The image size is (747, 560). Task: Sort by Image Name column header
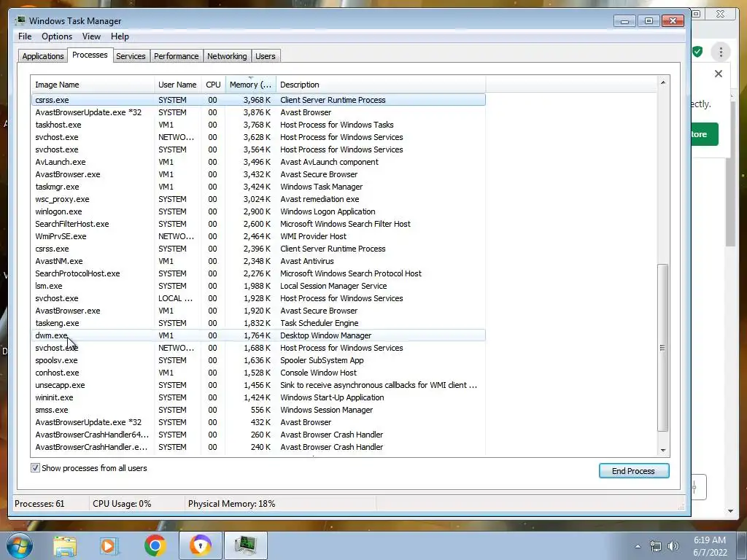93,85
